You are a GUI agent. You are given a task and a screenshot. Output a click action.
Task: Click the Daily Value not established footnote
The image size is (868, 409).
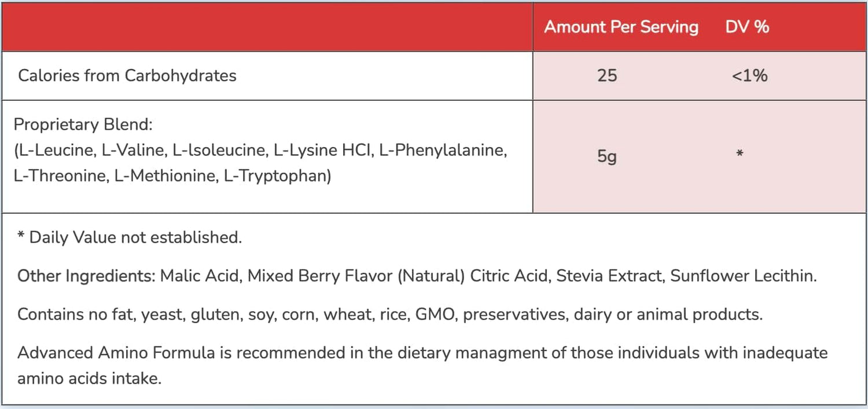tap(130, 238)
